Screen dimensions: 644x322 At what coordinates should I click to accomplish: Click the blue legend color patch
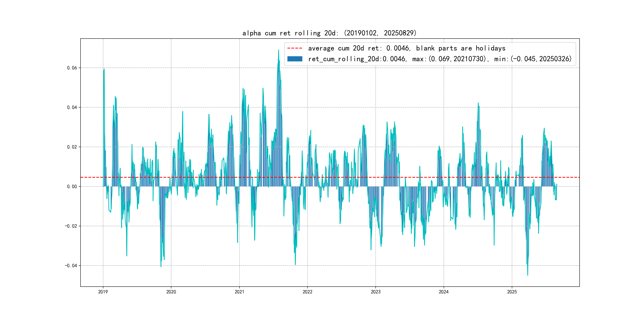pyautogui.click(x=295, y=59)
